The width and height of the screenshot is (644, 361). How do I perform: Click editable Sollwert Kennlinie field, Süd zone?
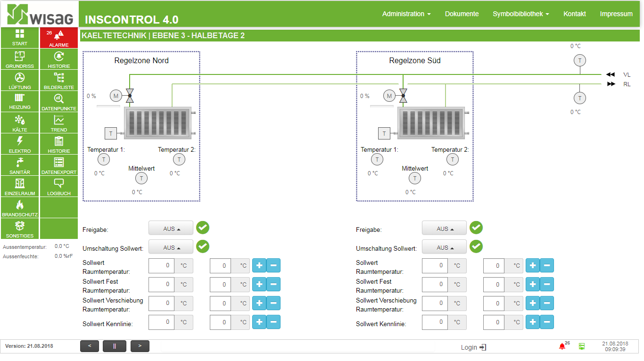pos(494,322)
